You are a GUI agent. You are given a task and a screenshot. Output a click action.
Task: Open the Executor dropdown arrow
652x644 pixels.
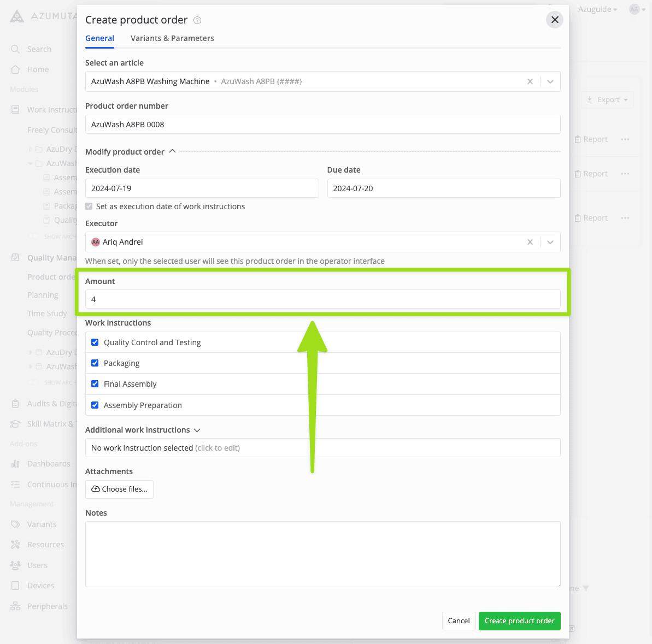pos(550,242)
